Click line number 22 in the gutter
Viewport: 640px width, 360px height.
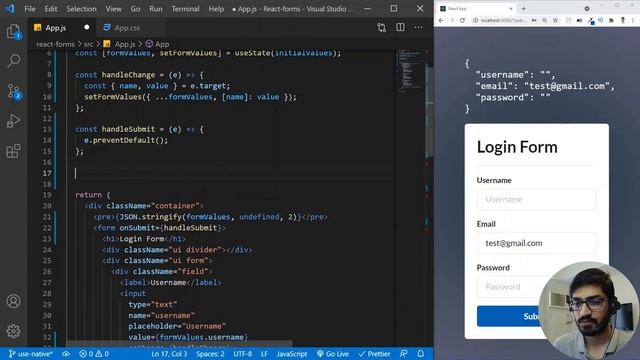(x=47, y=228)
